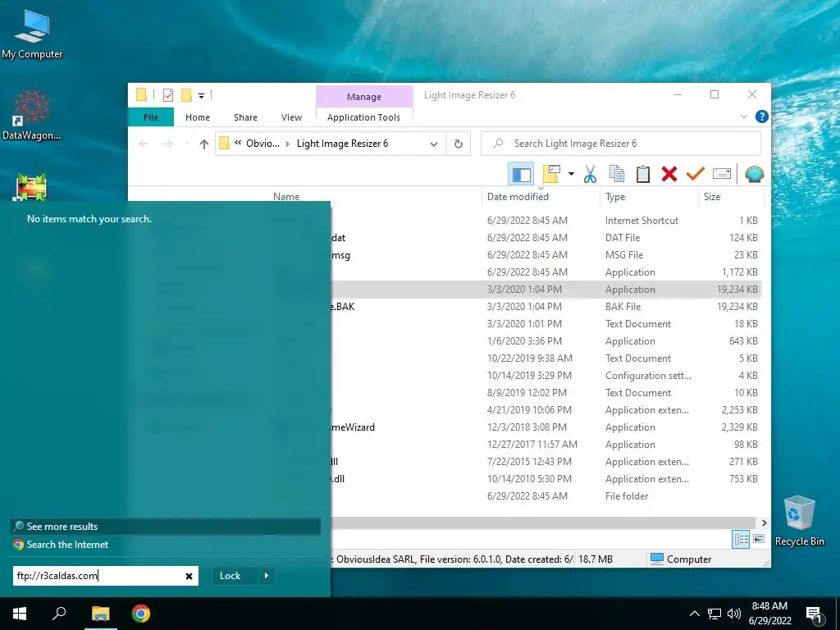Open the Home ribbon tab
This screenshot has height=630, width=840.
coord(197,116)
